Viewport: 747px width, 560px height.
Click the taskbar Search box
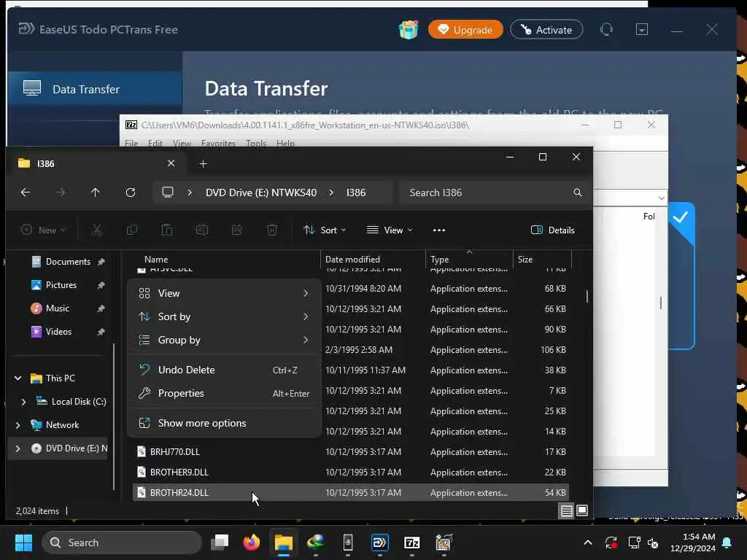click(x=122, y=542)
